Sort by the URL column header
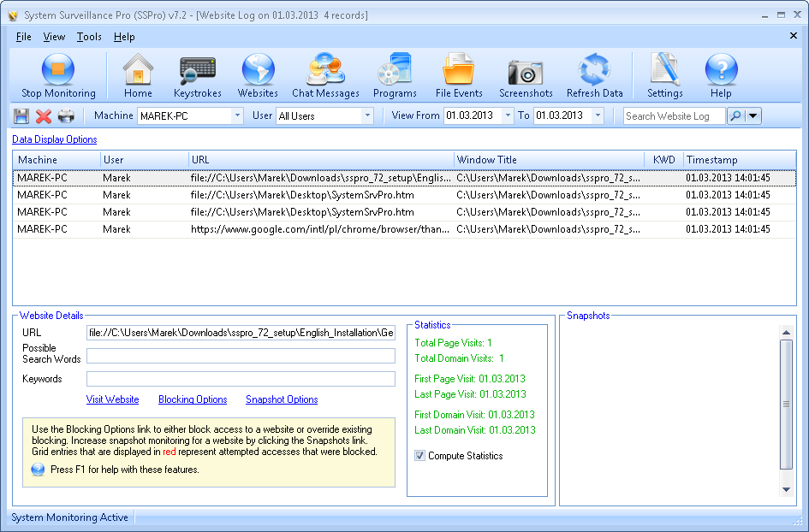This screenshot has height=532, width=809. click(321, 160)
